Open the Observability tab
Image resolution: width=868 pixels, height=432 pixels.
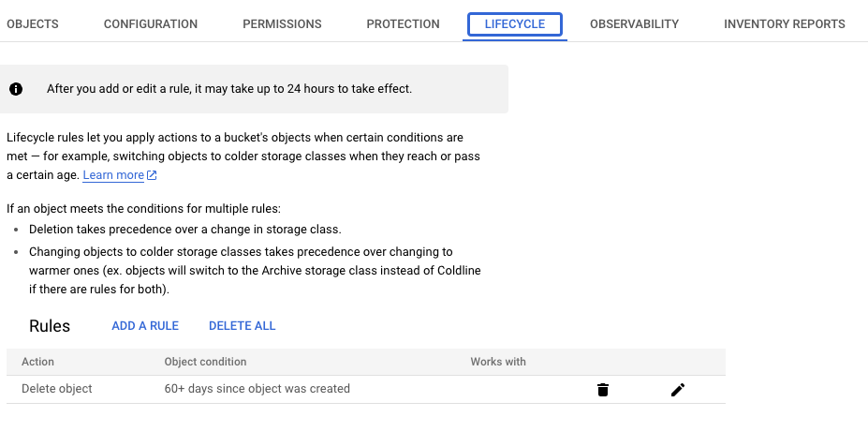pyautogui.click(x=634, y=24)
